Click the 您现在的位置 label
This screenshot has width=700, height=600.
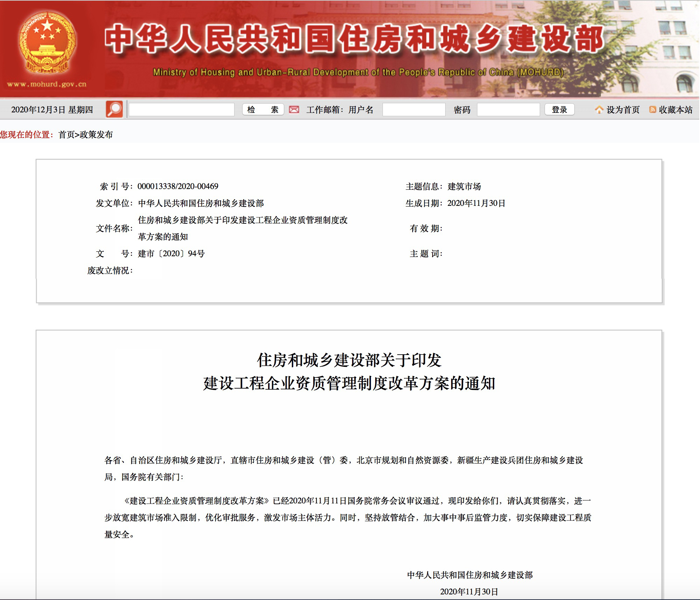click(x=27, y=135)
